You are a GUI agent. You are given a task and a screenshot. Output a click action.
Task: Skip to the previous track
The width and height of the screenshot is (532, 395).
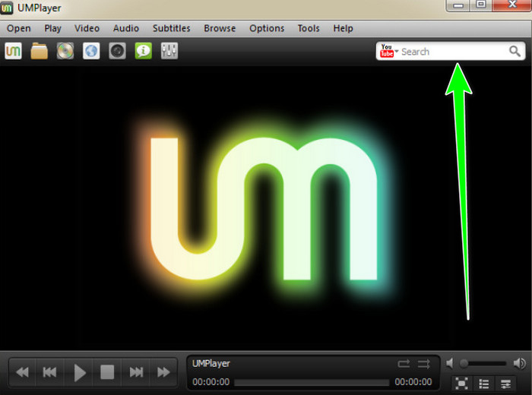[x=49, y=372]
